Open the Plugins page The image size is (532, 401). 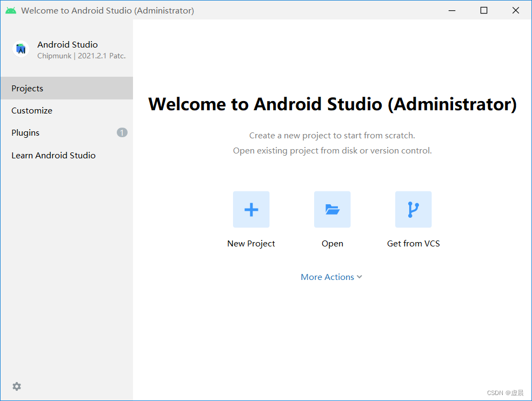click(x=25, y=132)
